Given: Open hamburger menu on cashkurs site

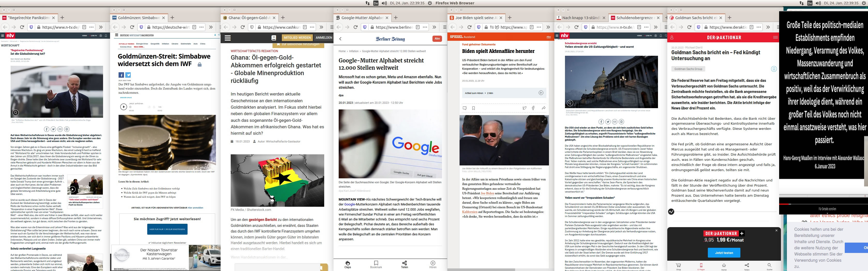Looking at the screenshot, I should click(228, 38).
